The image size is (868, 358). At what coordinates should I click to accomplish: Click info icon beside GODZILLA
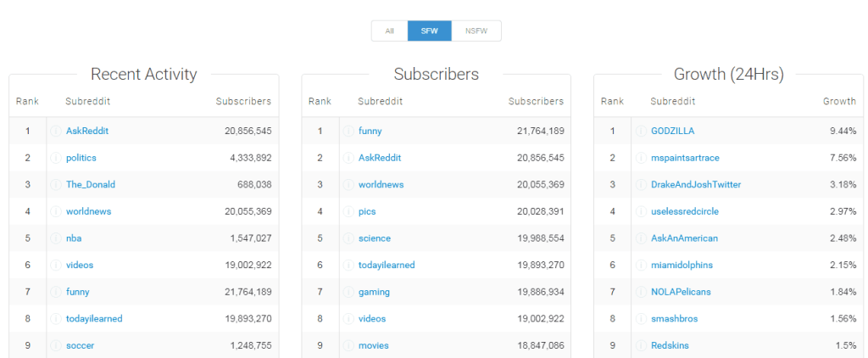tap(641, 131)
